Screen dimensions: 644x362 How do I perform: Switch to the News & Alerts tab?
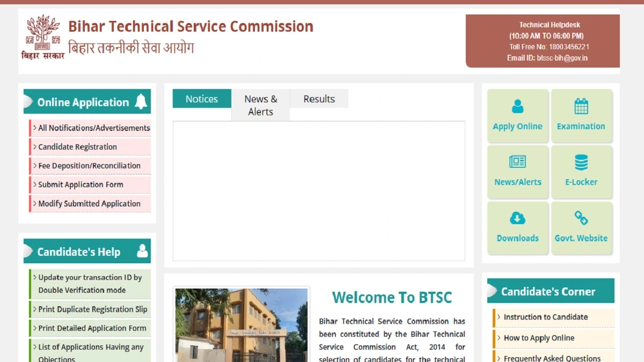[260, 105]
